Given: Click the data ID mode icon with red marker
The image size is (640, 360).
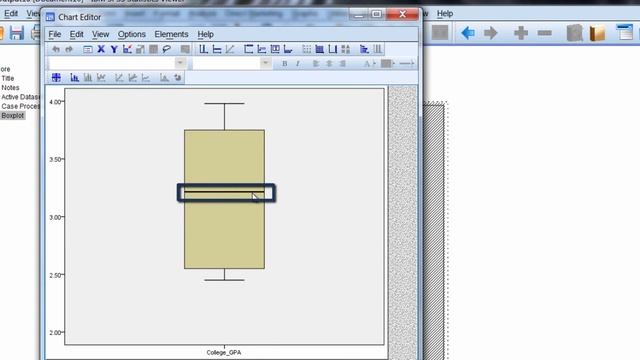Looking at the screenshot, I should tap(127, 49).
